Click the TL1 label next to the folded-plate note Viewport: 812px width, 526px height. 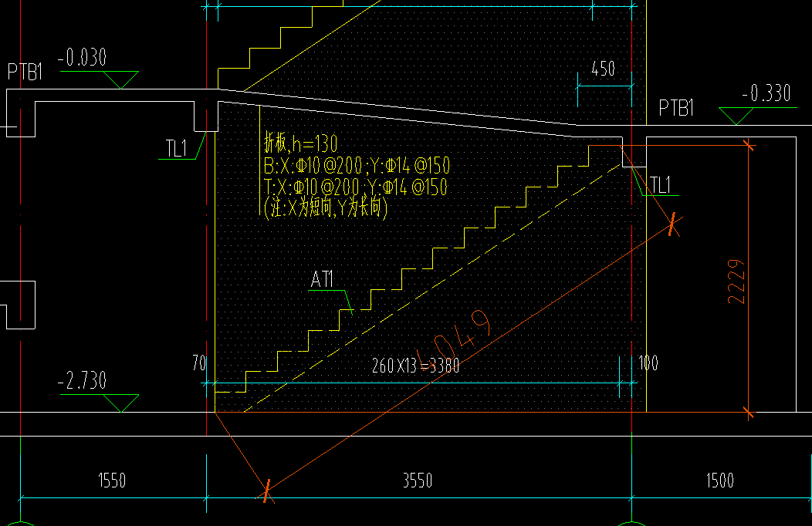pyautogui.click(x=176, y=148)
